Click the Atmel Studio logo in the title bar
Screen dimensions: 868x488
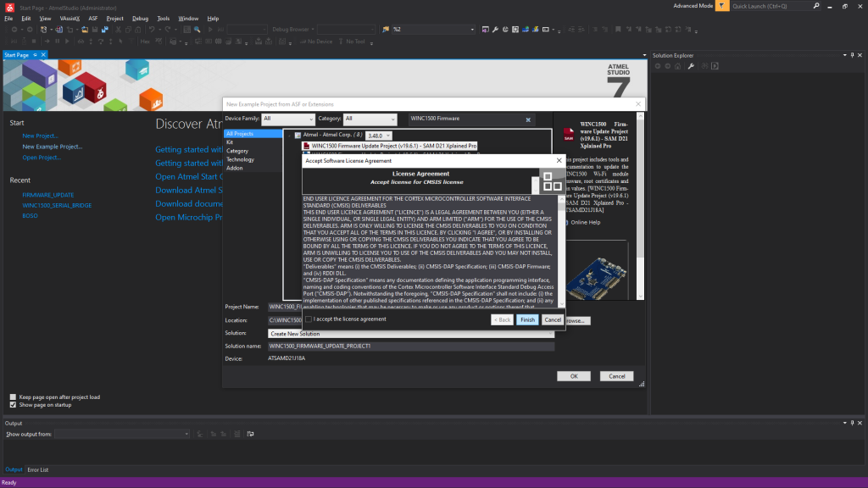tap(9, 7)
